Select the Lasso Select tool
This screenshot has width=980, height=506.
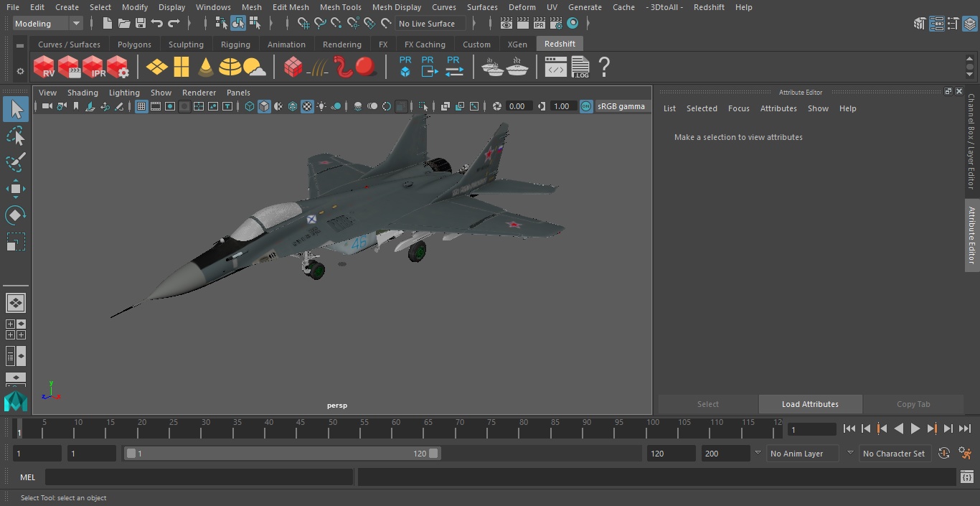pyautogui.click(x=16, y=136)
